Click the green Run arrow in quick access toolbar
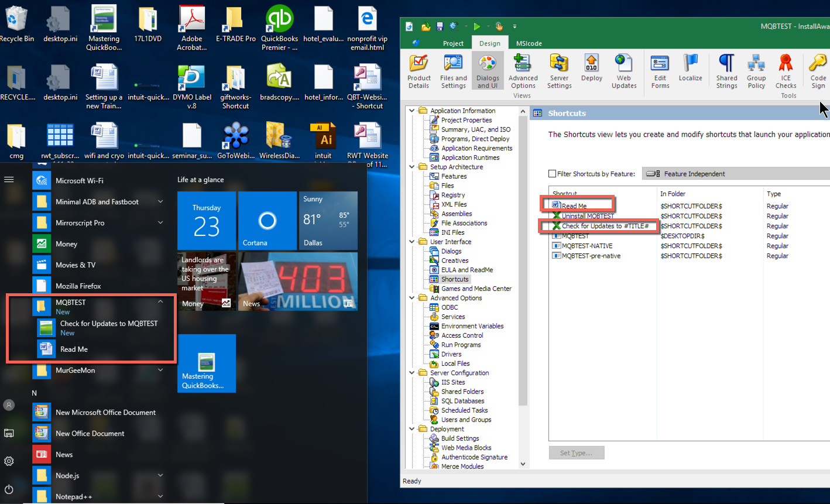 click(476, 26)
